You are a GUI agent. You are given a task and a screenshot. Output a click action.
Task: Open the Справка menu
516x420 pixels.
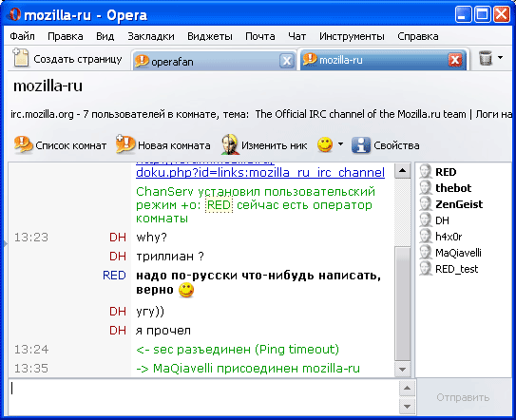[418, 36]
